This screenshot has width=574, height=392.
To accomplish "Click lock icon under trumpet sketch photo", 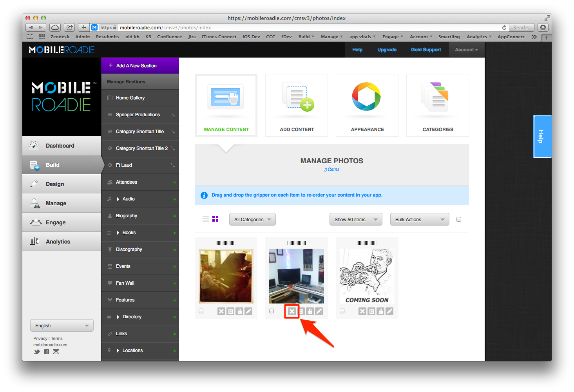I will [x=380, y=311].
